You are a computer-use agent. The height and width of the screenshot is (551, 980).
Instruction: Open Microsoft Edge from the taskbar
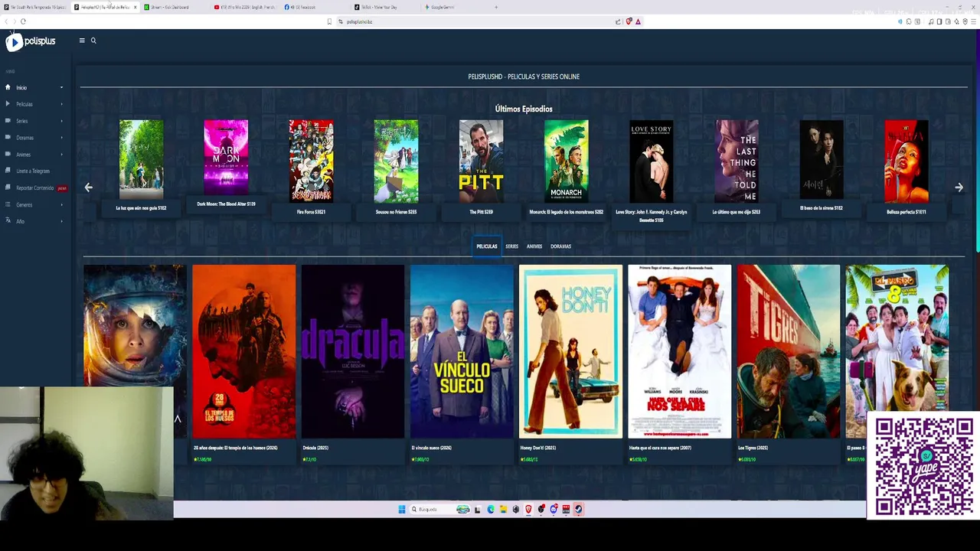[x=491, y=509]
